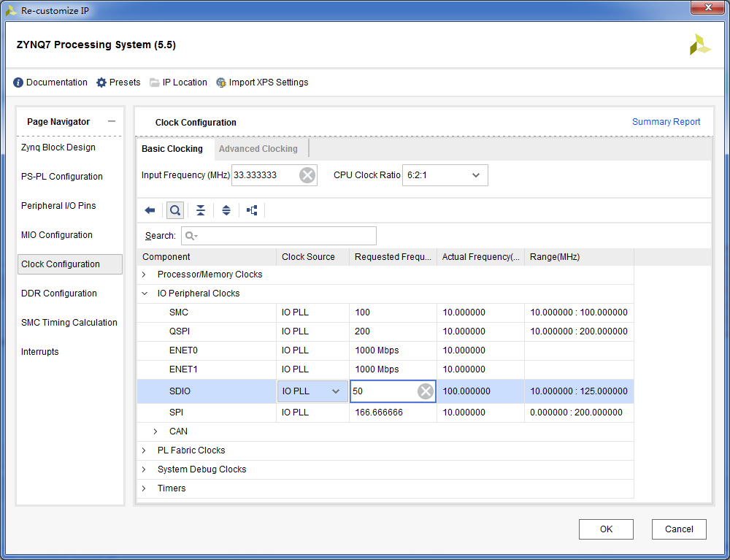Click the back arrow toolbar icon
Viewport: 730px width, 560px height.
coord(150,210)
